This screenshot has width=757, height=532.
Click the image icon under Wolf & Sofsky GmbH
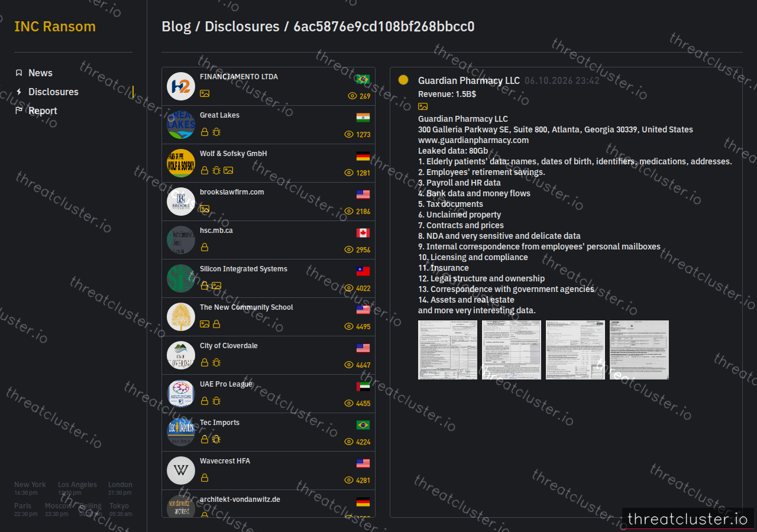[x=228, y=170]
